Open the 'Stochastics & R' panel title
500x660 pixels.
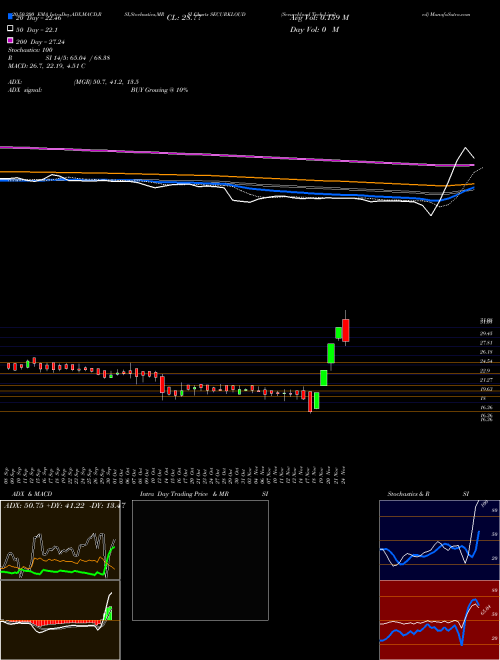click(x=408, y=494)
